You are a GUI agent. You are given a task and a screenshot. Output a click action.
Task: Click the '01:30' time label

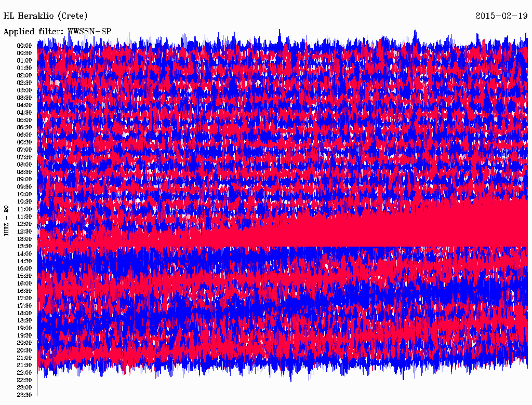click(x=24, y=68)
